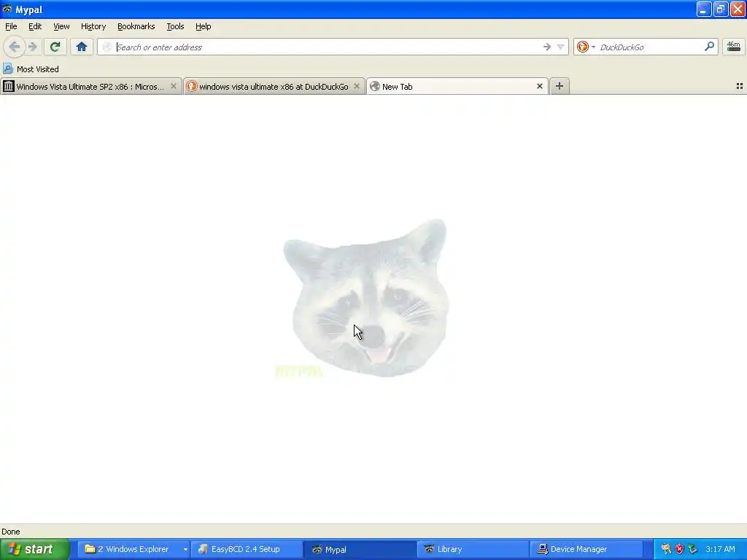Click the red shield security tray icon
This screenshot has height=560, width=747.
click(x=679, y=549)
